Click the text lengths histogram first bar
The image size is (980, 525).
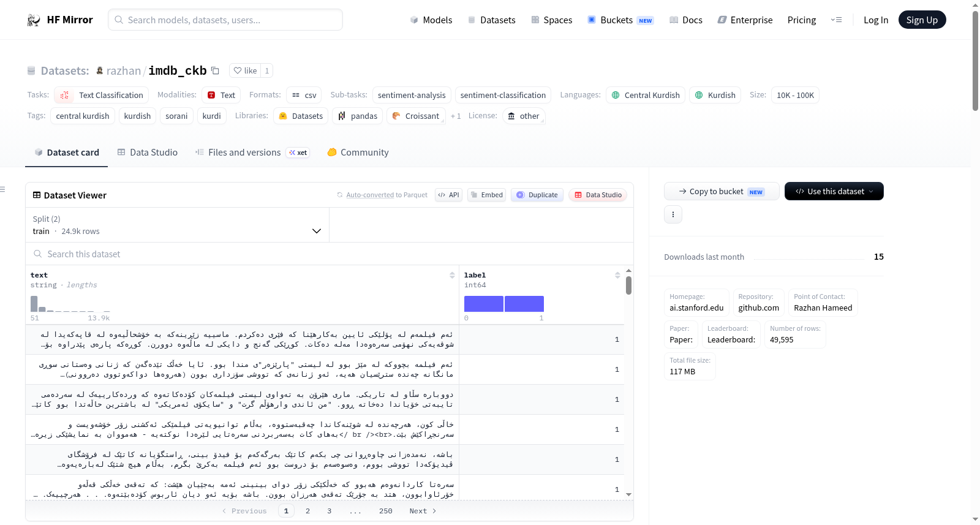click(x=34, y=304)
